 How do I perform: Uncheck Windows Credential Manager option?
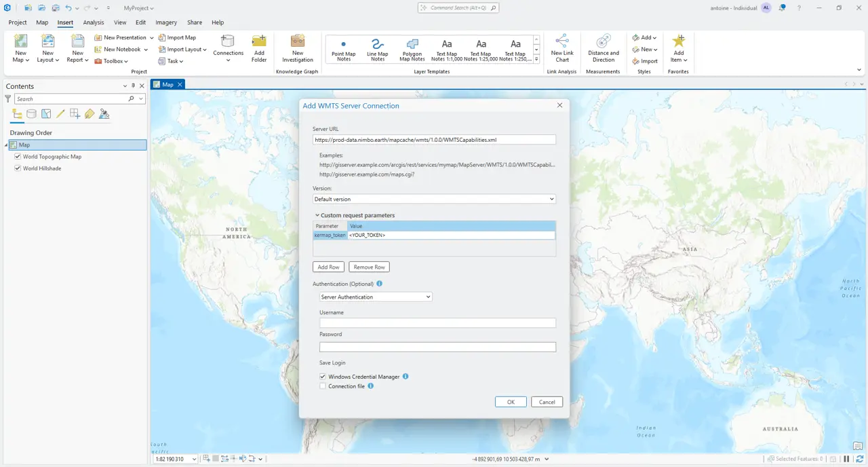[323, 377]
